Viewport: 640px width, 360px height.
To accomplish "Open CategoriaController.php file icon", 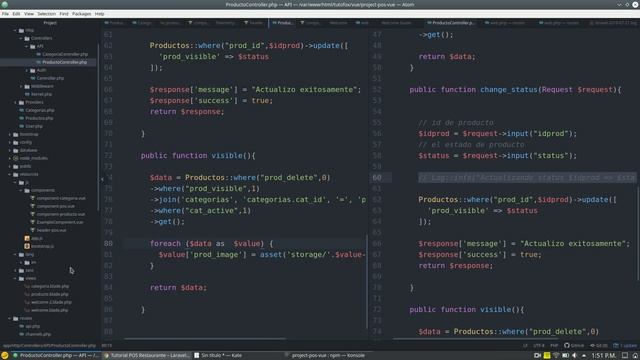I will [38, 54].
